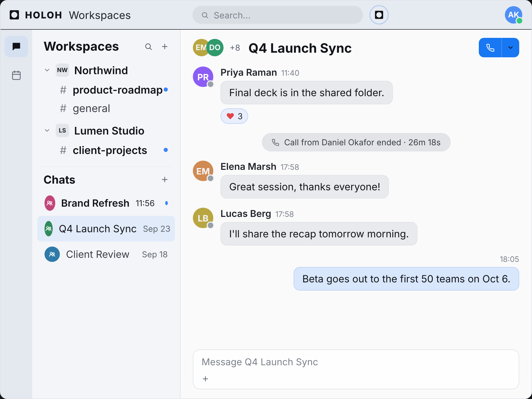Viewport: 532px width, 399px height.
Task: Toggle the heart reaction with 3 count
Action: 234,116
